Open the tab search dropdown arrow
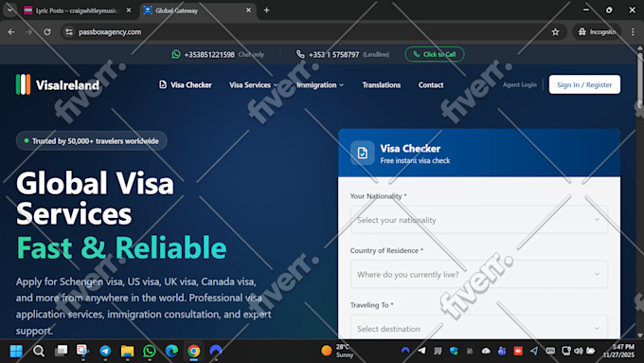Viewport: 644px width, 363px height. [9, 9]
